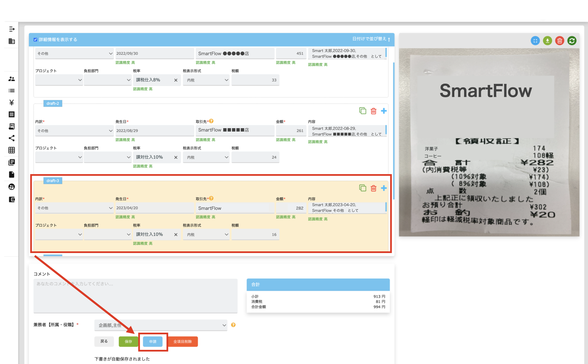
Task: Sort entries via 日付けで並び替え
Action: pos(371,39)
